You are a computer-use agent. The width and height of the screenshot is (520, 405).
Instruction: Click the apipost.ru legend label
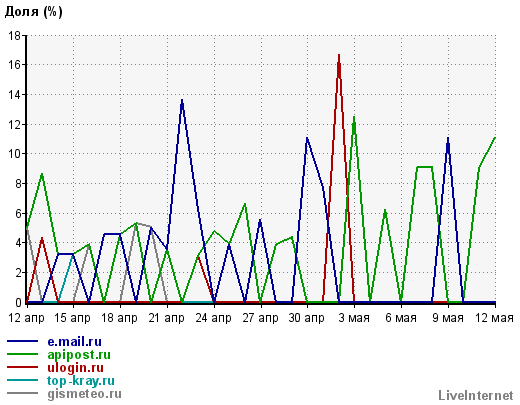79,355
